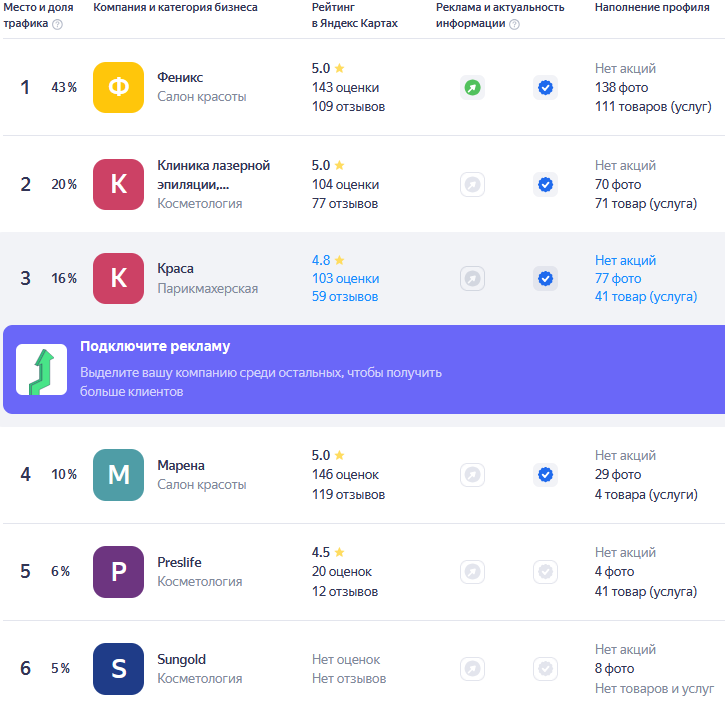Select the company name 'Preslife'
The image size is (725, 715).
coord(179,562)
